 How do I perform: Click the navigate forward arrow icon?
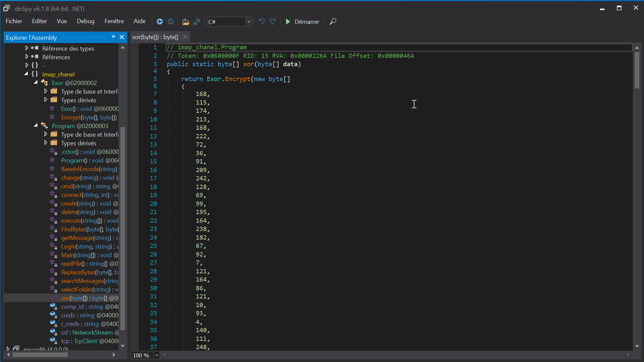coord(171,22)
